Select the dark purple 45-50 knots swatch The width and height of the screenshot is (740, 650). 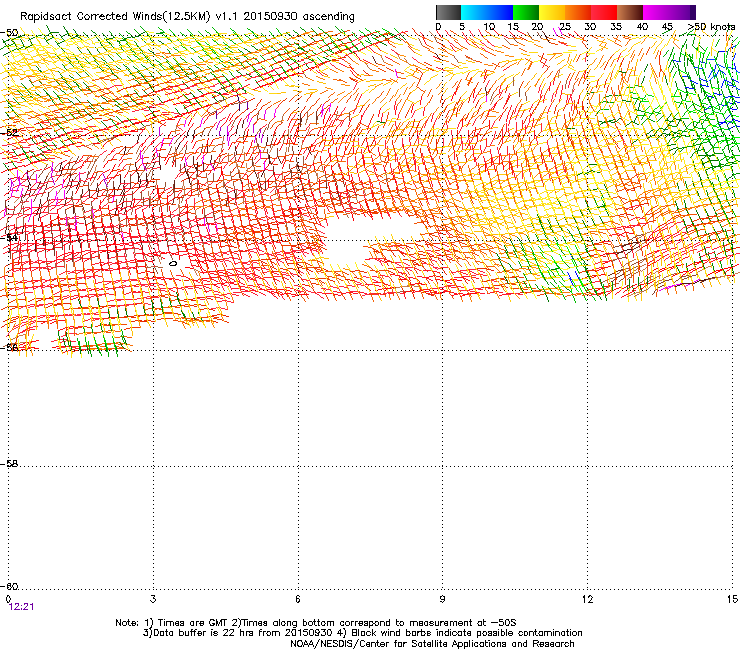(682, 12)
